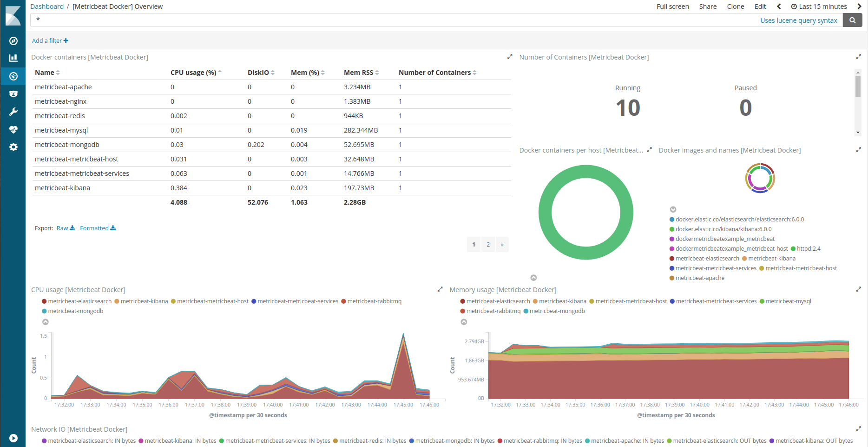Select page 1 of the table
This screenshot has width=868, height=447.
tap(474, 245)
